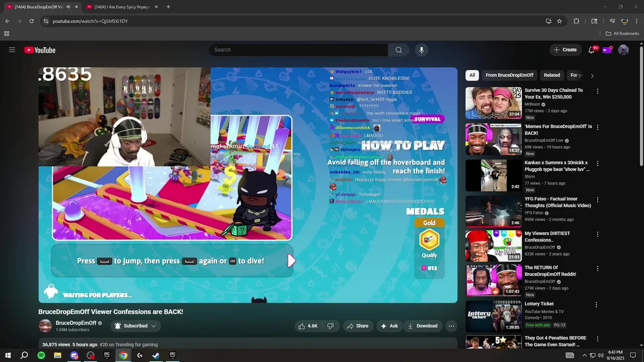Open Chrome profile avatar
644x362 pixels.
coord(624,21)
